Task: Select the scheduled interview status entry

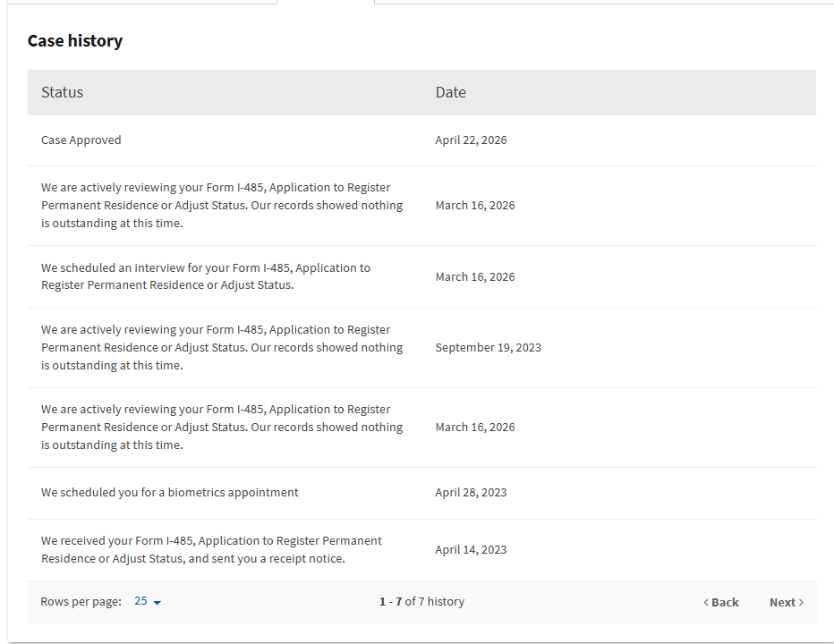Action: pyautogui.click(x=205, y=276)
